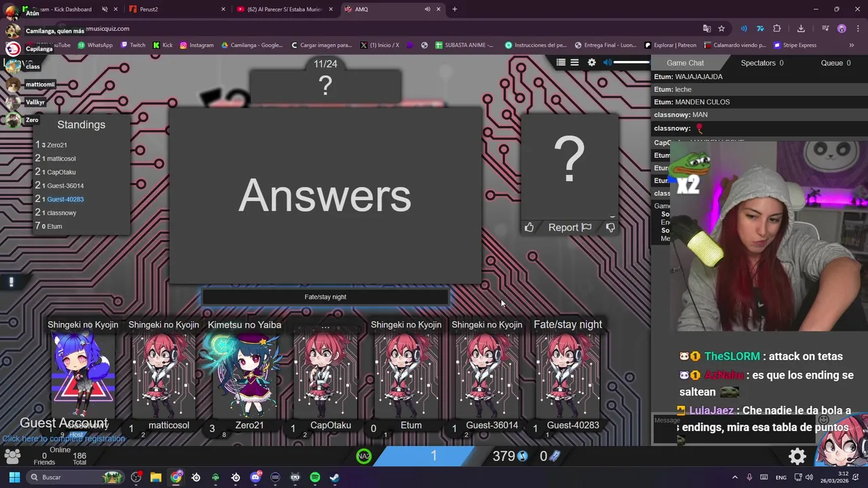This screenshot has width=868, height=488.
Task: Select Zero21's avatar
Action: point(244,375)
